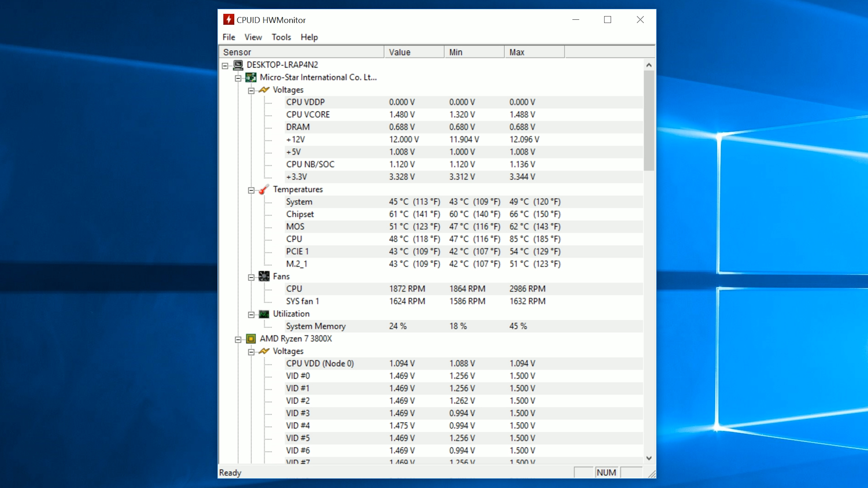The image size is (868, 488).
Task: Select the CPU fan row
Action: click(464, 289)
